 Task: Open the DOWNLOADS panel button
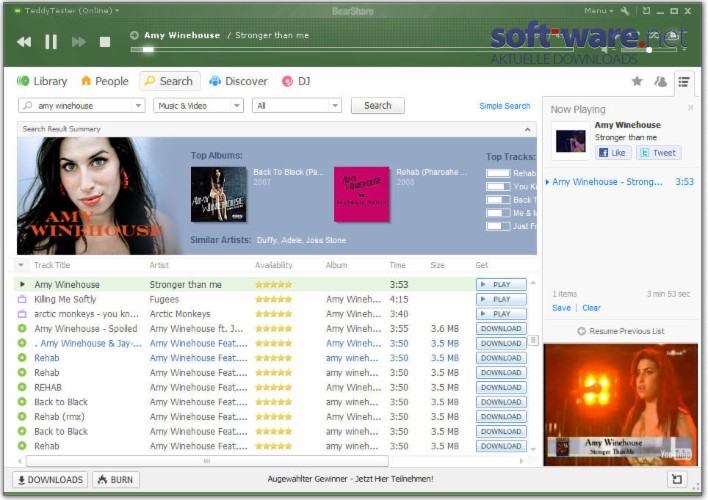tap(50, 480)
